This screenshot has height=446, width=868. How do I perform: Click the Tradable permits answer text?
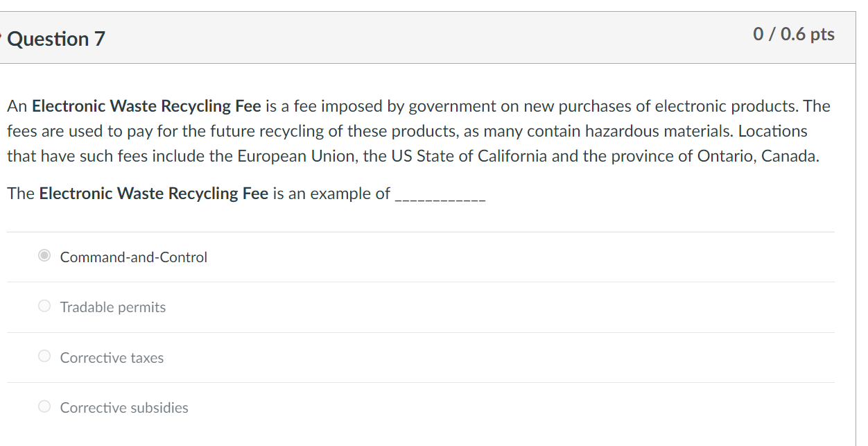pyautogui.click(x=112, y=307)
